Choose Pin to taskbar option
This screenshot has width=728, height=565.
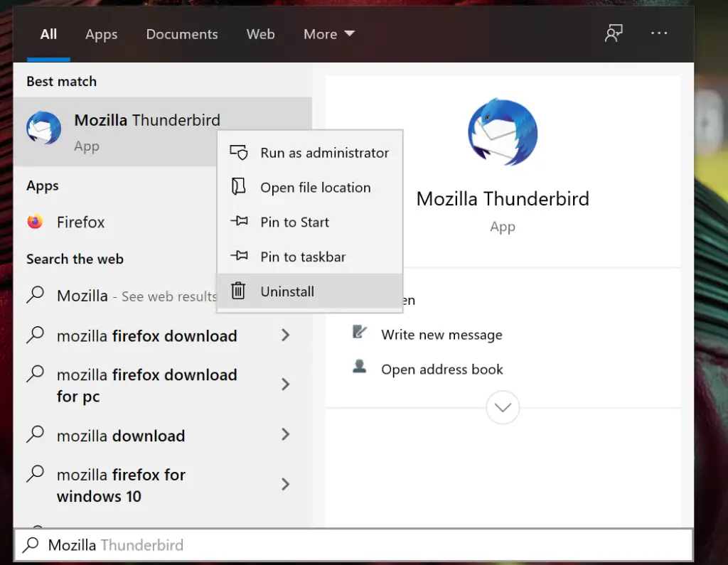tap(310, 257)
